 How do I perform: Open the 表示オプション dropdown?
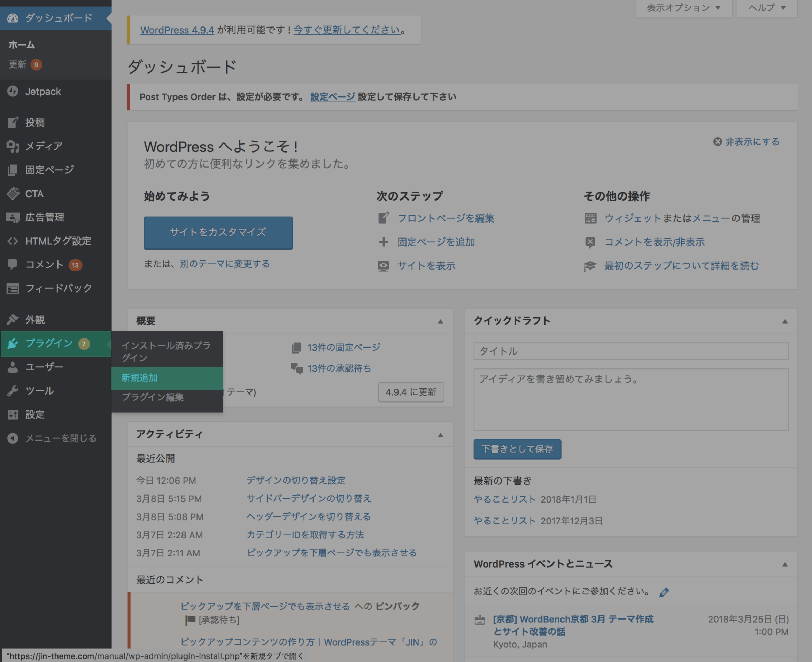pos(683,8)
